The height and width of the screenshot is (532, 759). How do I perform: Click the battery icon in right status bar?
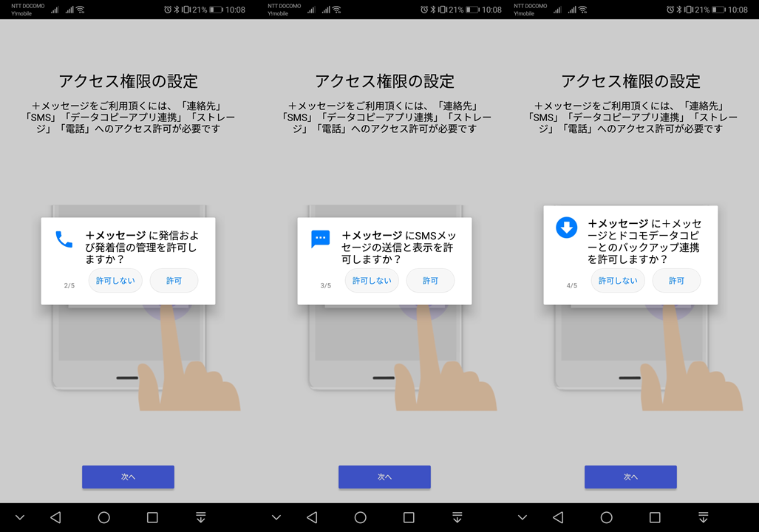point(719,10)
